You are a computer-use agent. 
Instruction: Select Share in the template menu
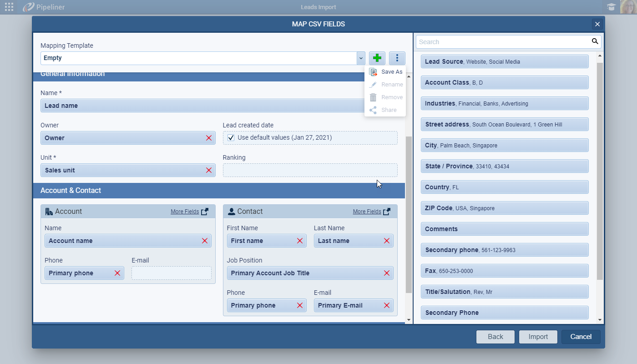[x=389, y=110]
